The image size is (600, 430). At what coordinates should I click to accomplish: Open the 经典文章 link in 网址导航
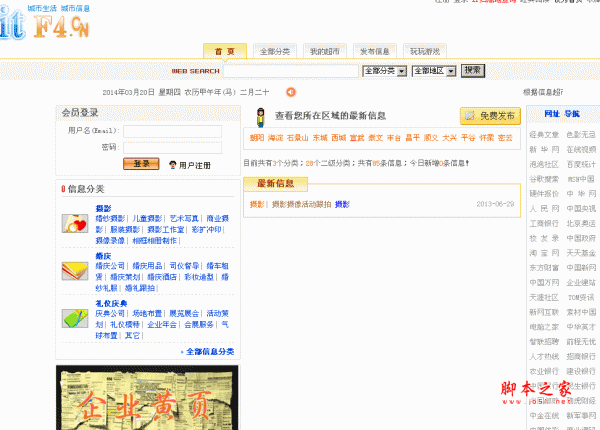[x=544, y=135]
